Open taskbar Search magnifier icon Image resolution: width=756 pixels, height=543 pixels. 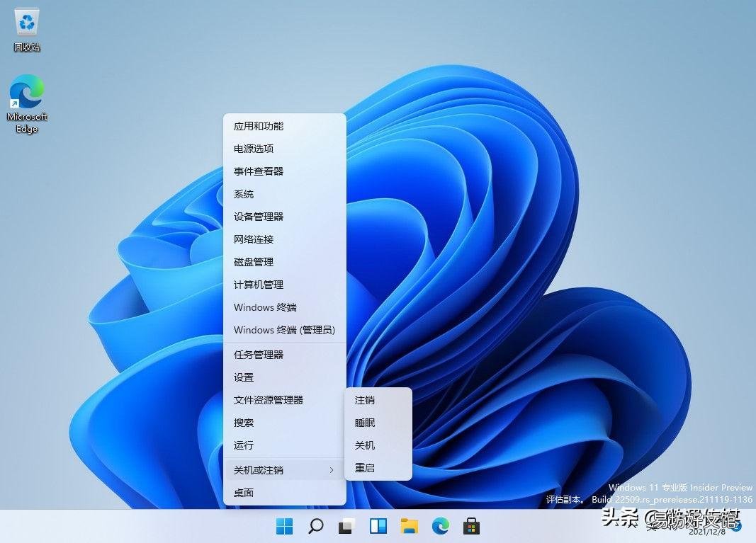tap(315, 526)
